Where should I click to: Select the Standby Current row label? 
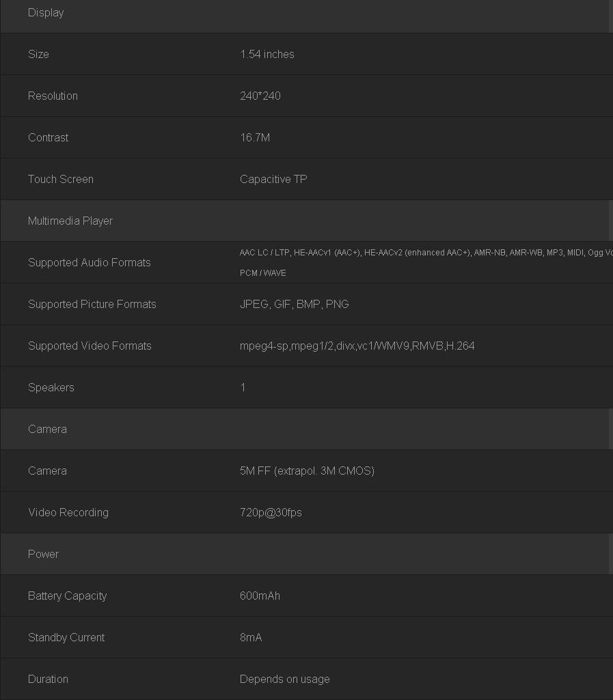pos(66,638)
